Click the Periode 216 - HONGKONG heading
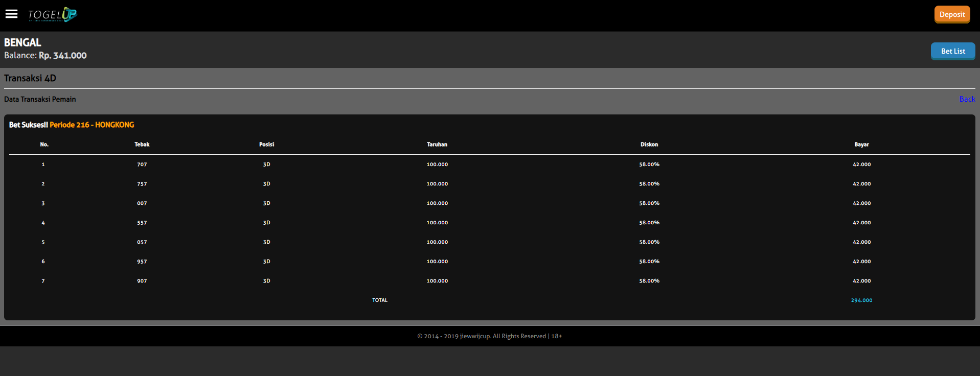This screenshot has height=376, width=980. tap(92, 125)
